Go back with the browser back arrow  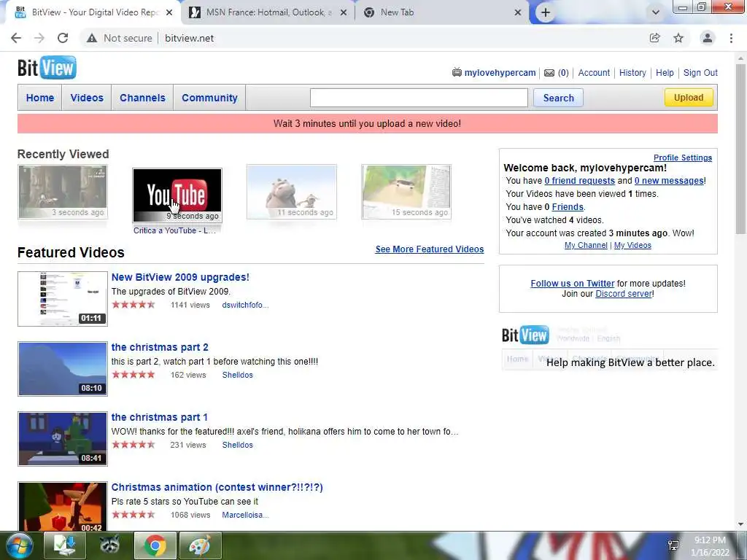click(16, 38)
